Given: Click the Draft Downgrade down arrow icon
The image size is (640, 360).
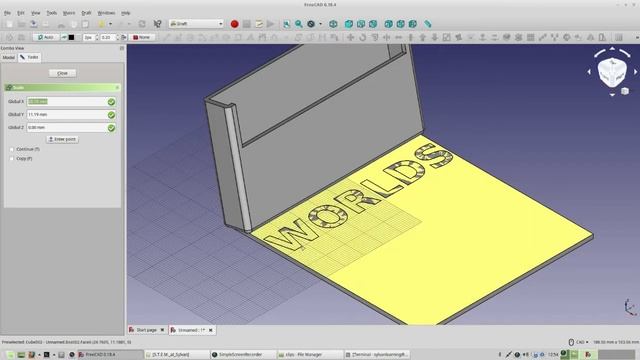Looking at the screenshot, I should click(x=435, y=37).
